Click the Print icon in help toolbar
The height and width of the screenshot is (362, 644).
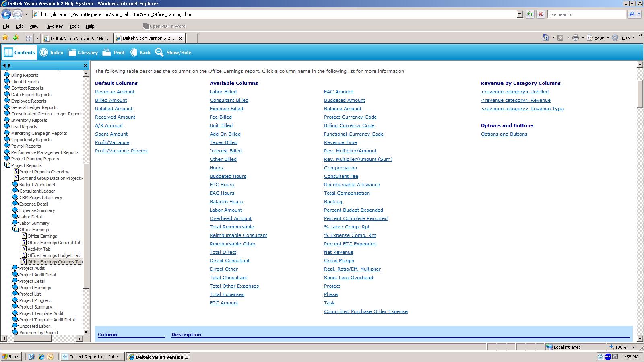107,53
